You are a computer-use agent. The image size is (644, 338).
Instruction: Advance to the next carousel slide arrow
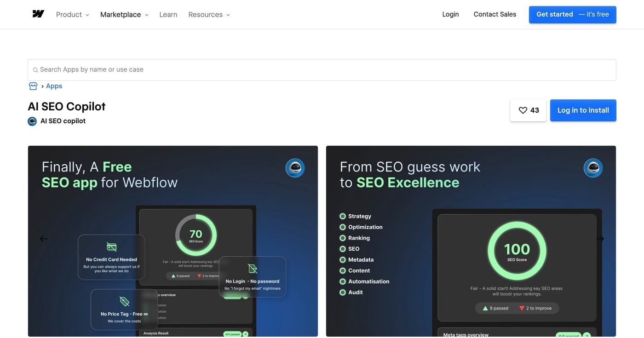click(x=600, y=239)
